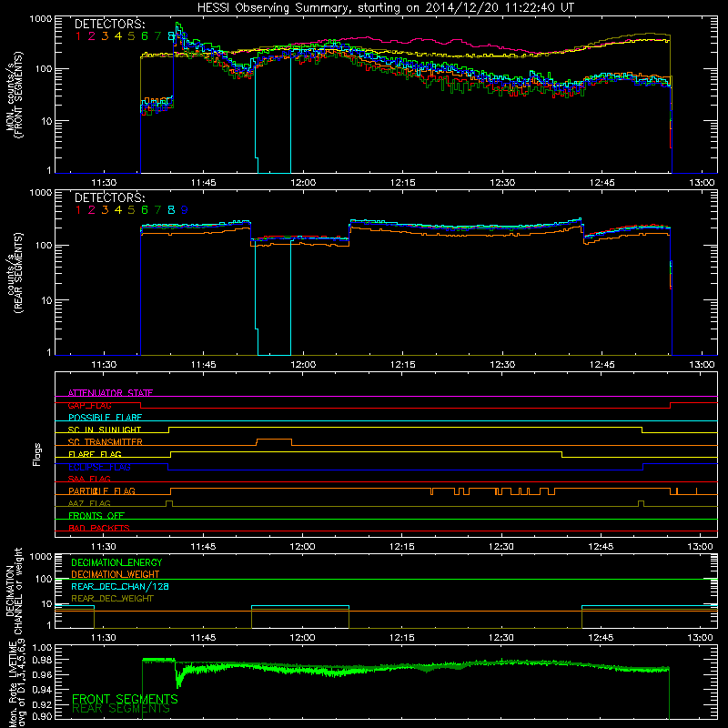Click DETECTORS: label in the rear segments plot

point(109,197)
